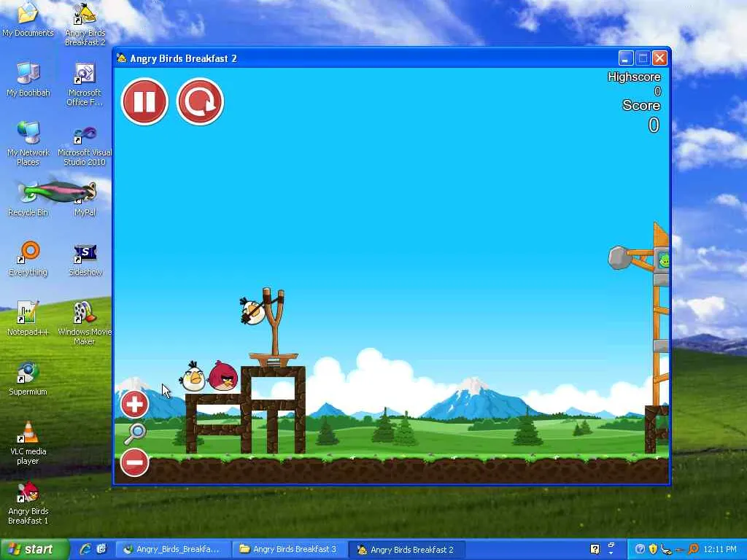Viewport: 747px width, 560px height.
Task: Click the orange magnifier tray icon
Action: (693, 549)
